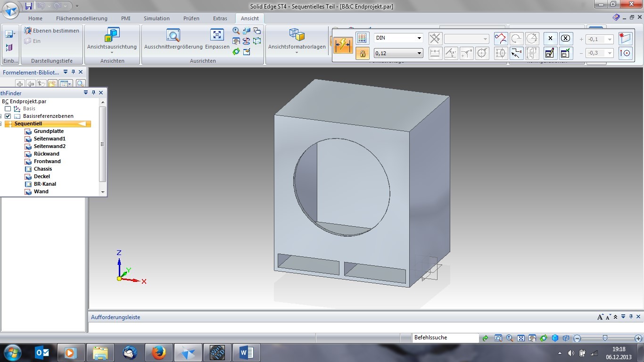The width and height of the screenshot is (644, 362).
Task: Select the Frontwand feature in PathFinder
Action: (x=47, y=161)
